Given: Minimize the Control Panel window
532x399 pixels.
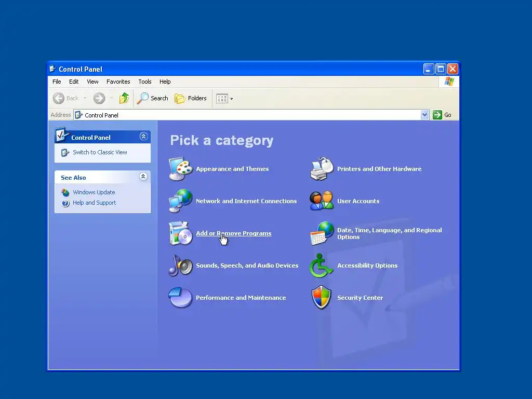Looking at the screenshot, I should click(429, 69).
